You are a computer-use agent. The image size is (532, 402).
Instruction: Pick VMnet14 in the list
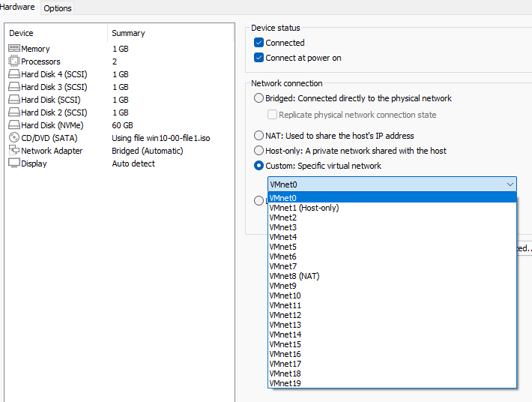(392, 334)
